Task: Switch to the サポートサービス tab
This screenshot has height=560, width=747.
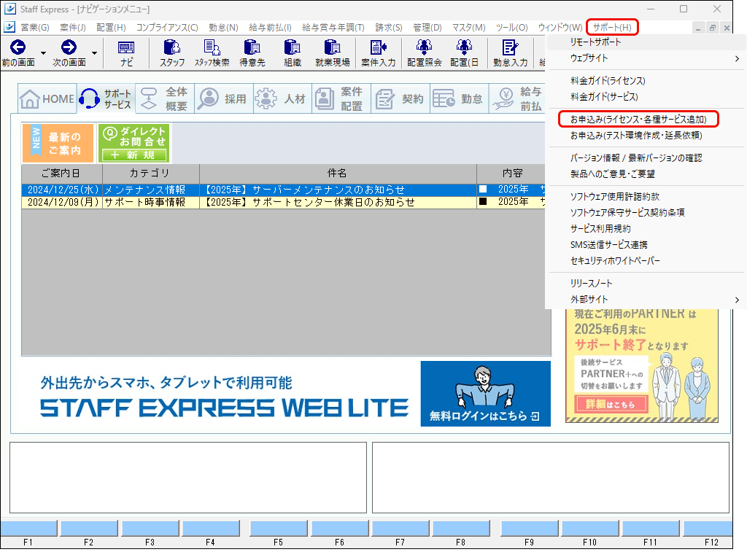Action: pyautogui.click(x=106, y=98)
